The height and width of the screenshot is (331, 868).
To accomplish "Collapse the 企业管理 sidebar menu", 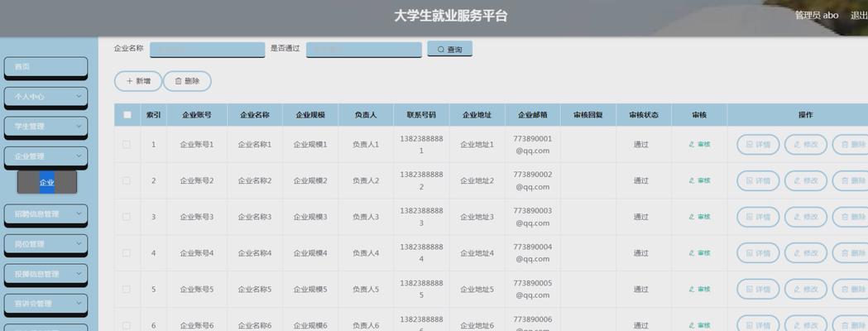I will (46, 156).
